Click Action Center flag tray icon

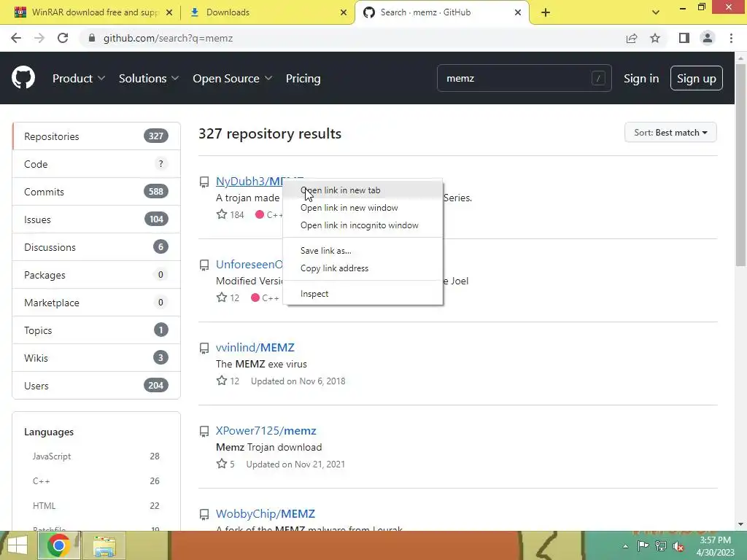643,546
